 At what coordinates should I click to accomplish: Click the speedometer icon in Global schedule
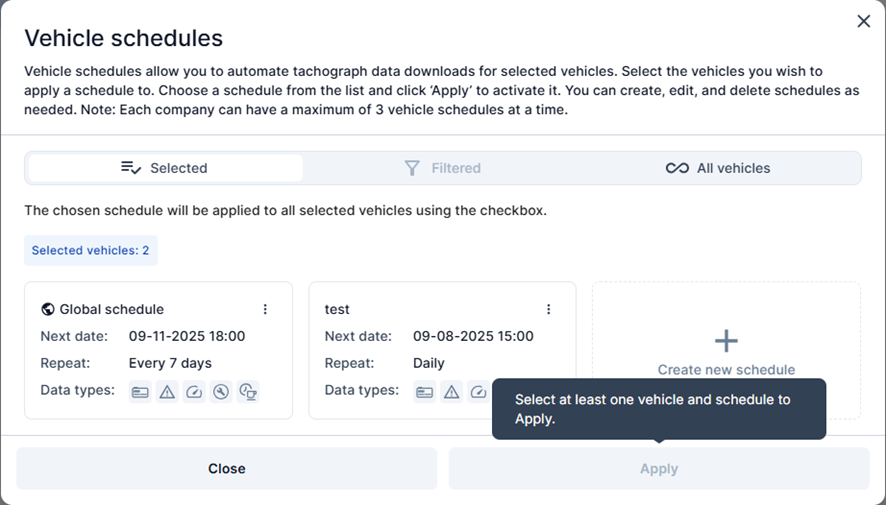coord(194,392)
